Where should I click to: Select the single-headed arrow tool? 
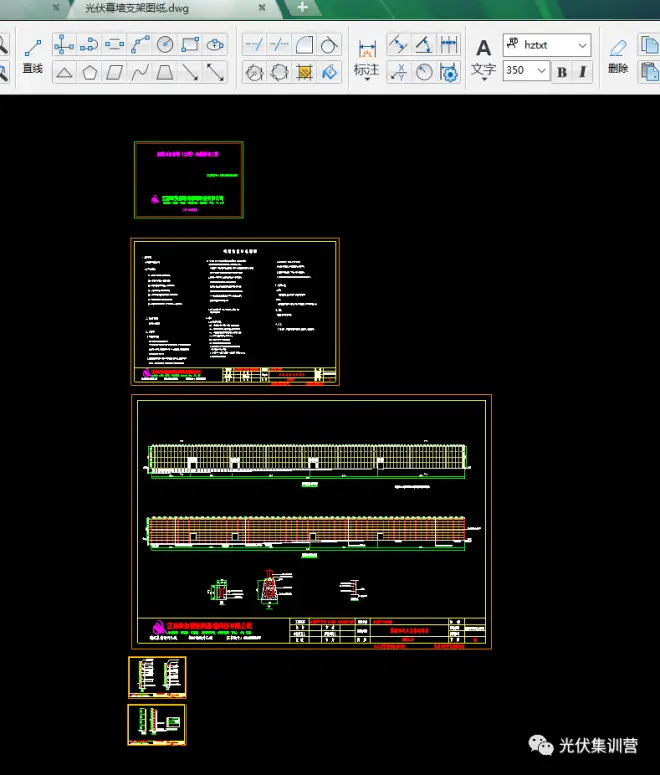point(190,73)
